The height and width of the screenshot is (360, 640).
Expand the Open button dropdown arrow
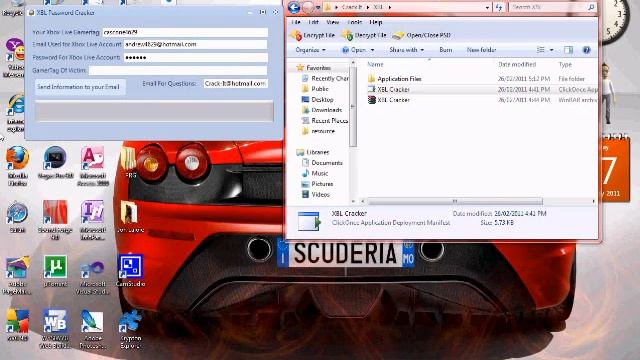(372, 50)
